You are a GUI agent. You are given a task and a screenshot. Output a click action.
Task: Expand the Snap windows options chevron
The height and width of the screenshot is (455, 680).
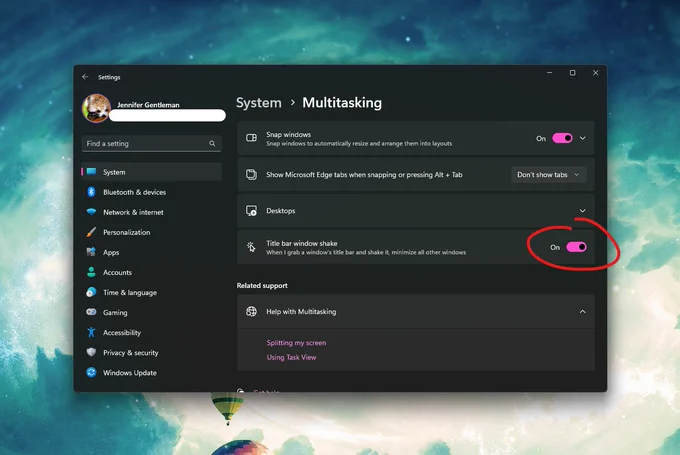[583, 138]
